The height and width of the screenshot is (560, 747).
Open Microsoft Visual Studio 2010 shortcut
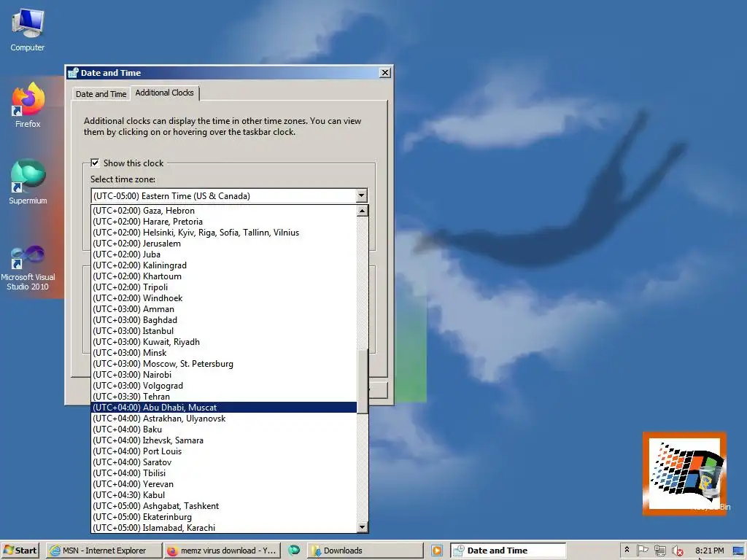[x=28, y=268]
